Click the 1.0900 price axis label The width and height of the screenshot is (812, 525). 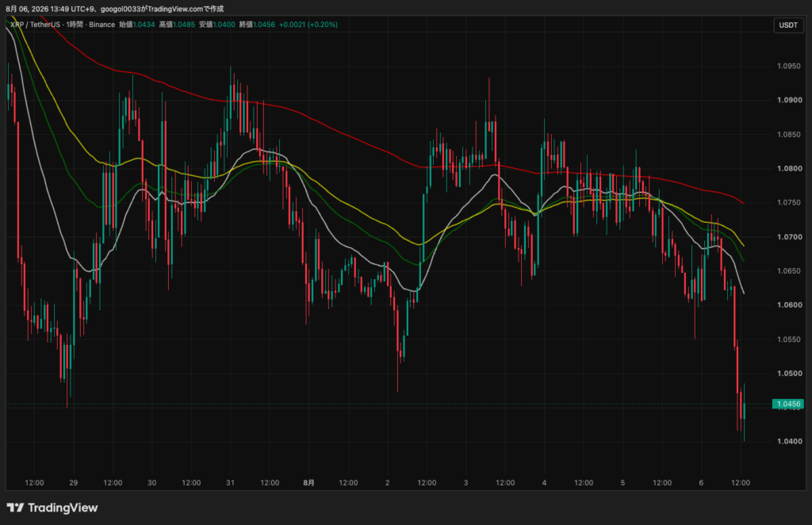[789, 100]
